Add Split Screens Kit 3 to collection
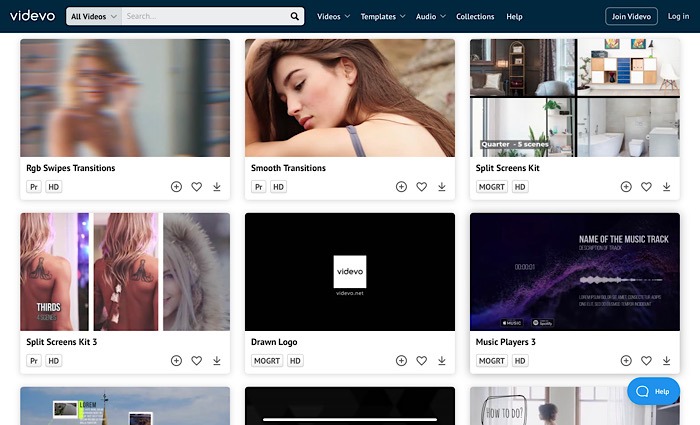700x425 pixels. coord(176,361)
